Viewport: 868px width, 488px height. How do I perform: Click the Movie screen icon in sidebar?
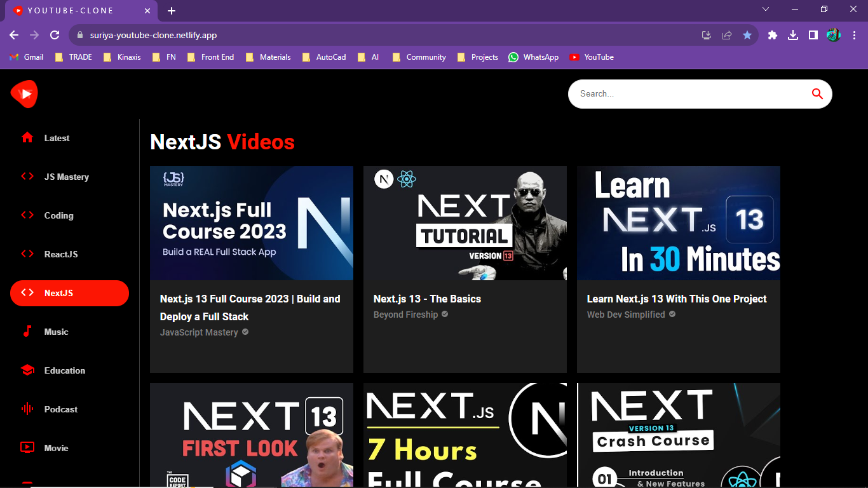point(27,447)
